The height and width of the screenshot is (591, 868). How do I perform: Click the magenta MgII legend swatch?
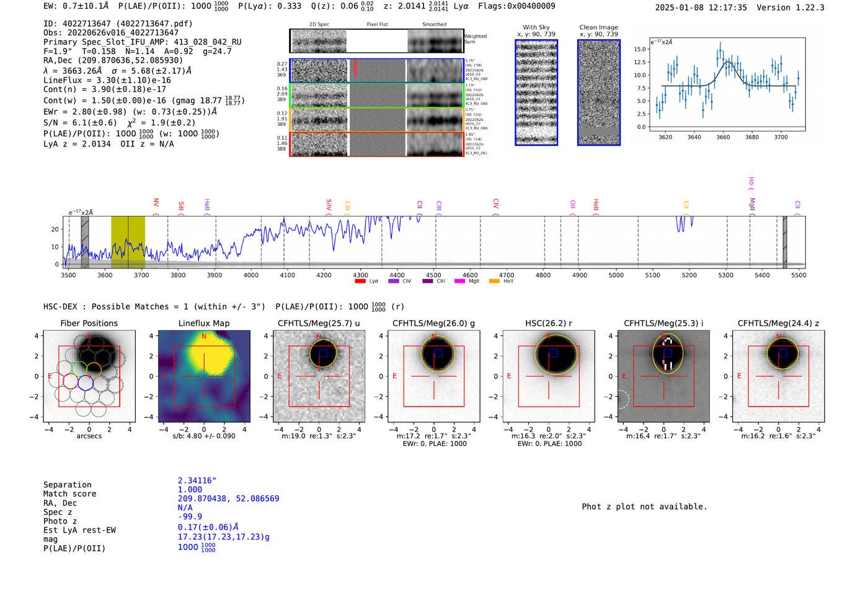(459, 281)
